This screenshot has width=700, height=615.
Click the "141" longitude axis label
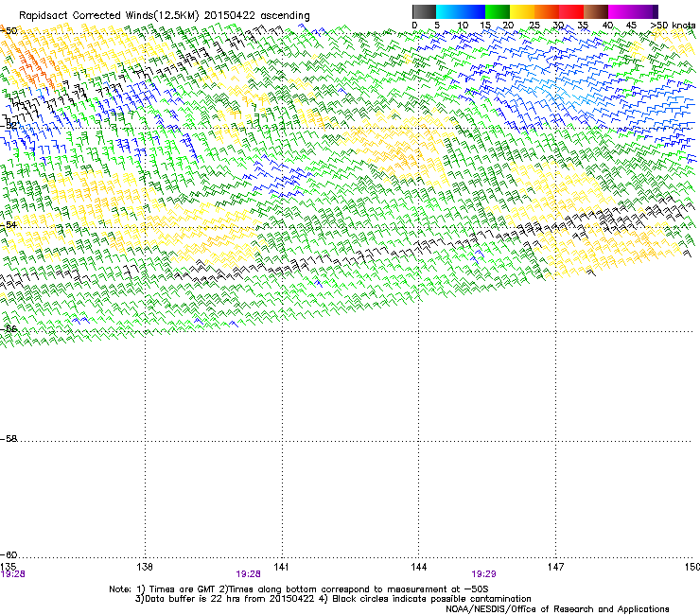pyautogui.click(x=281, y=567)
